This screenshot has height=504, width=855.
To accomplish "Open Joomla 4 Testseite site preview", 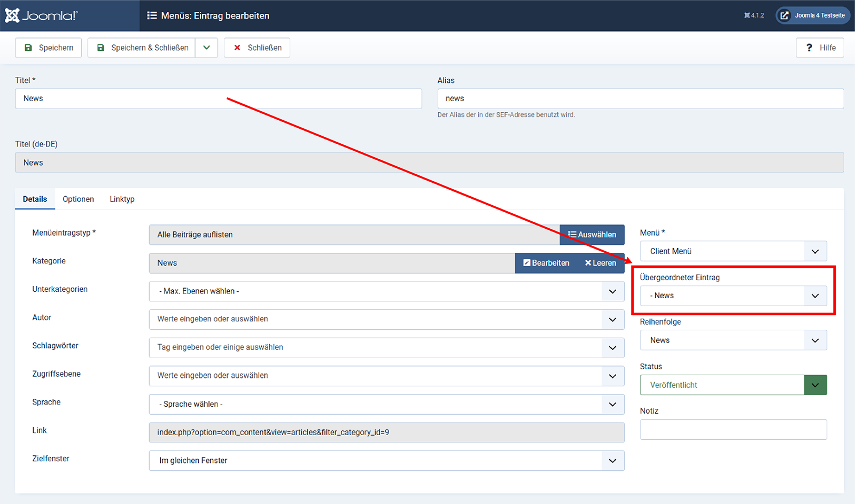I will 813,15.
